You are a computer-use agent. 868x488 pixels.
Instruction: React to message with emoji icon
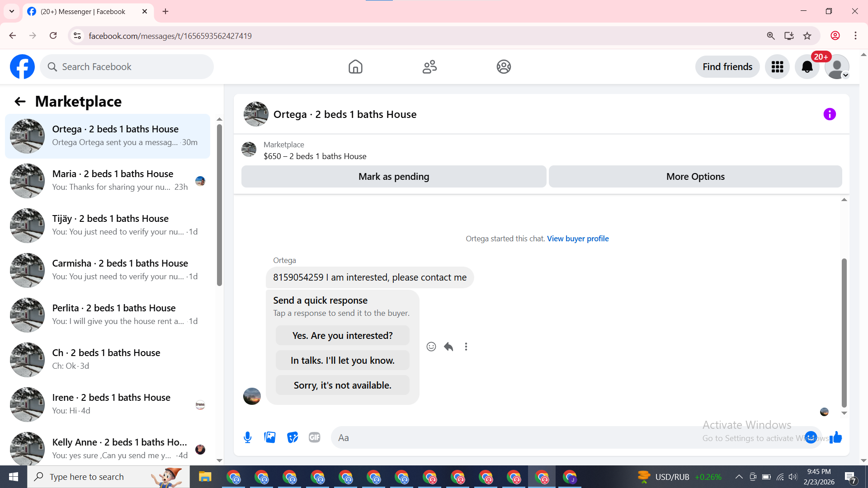(431, 347)
